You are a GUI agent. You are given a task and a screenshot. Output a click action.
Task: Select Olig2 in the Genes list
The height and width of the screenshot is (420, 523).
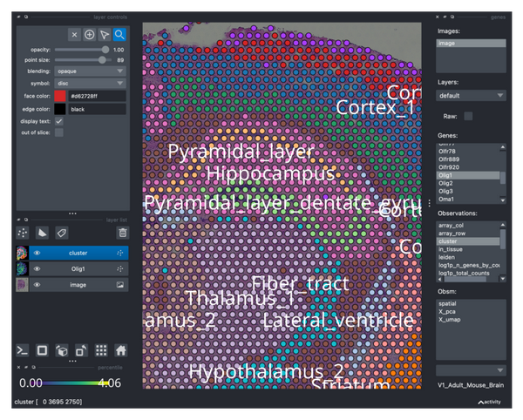point(446,184)
